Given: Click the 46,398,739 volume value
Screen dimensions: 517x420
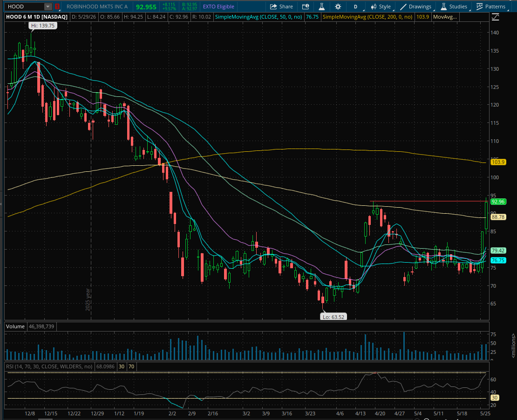Looking at the screenshot, I should tap(41, 326).
